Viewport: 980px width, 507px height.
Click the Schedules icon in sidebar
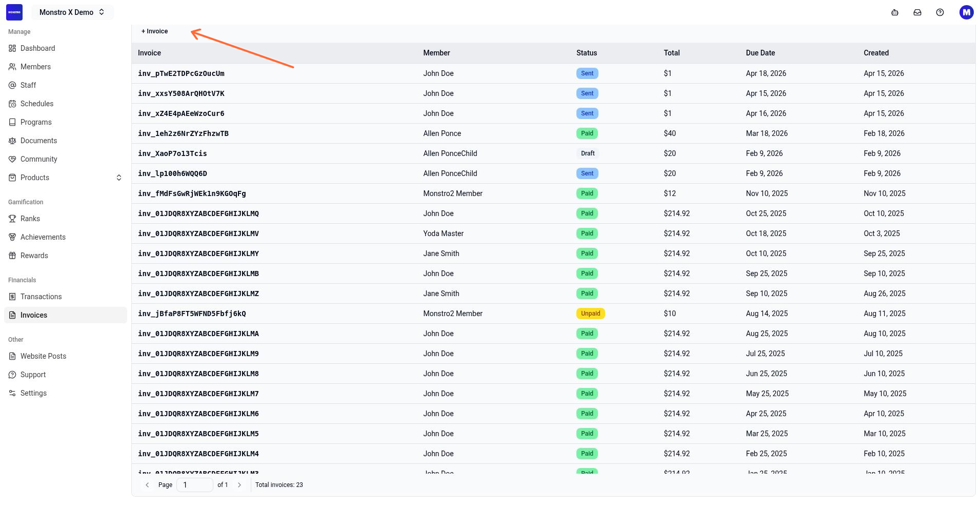click(12, 104)
